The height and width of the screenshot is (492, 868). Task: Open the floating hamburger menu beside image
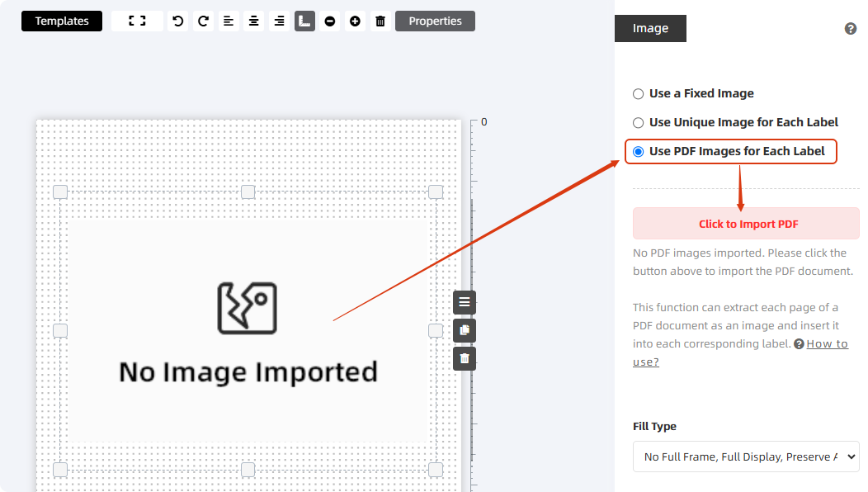click(465, 302)
